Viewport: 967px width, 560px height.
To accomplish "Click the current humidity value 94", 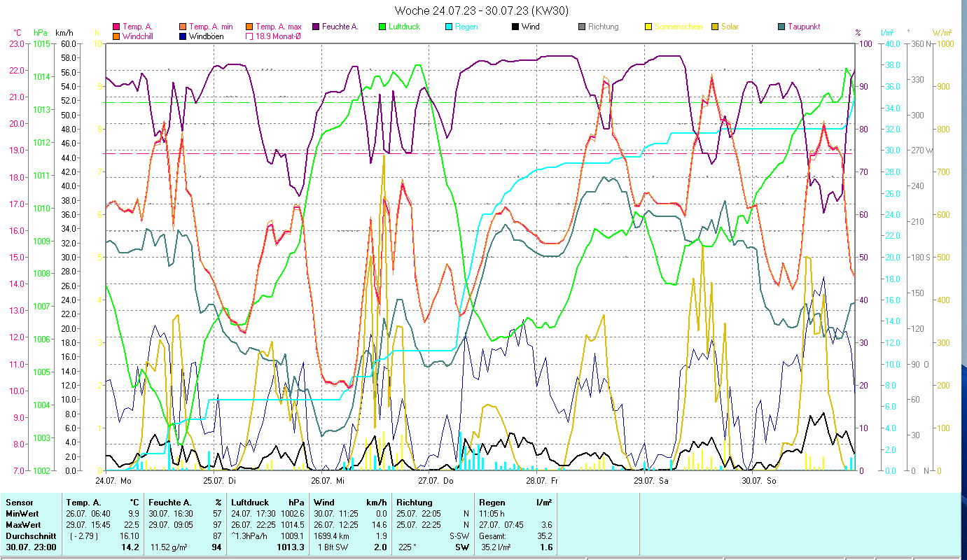I will click(x=216, y=547).
